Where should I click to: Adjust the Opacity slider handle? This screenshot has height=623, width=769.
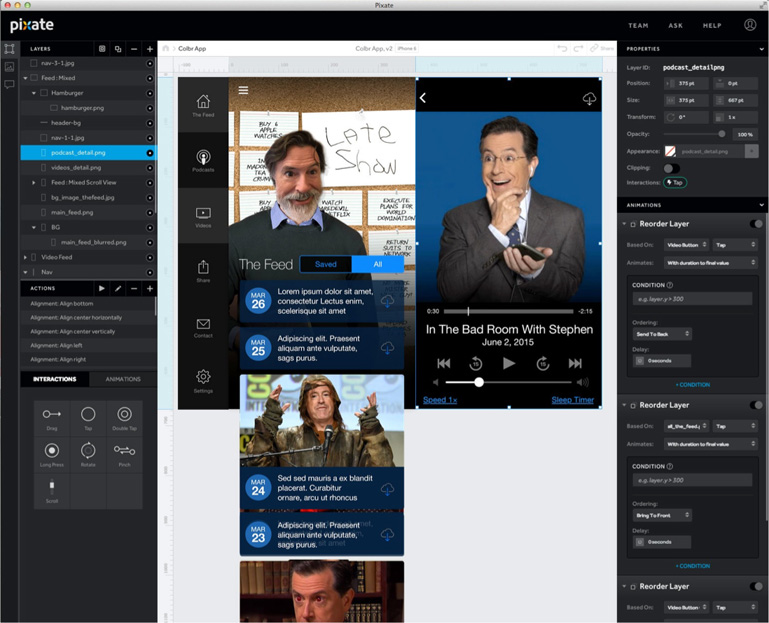(721, 134)
